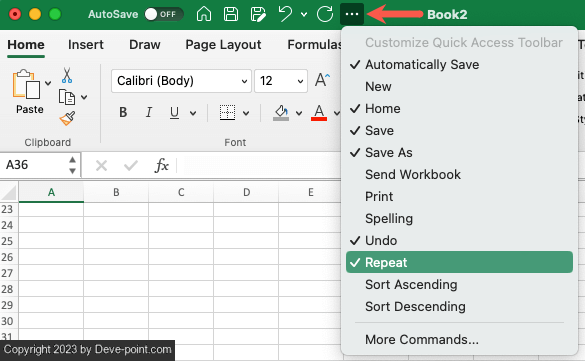
Task: Click the Repeat circular arrow icon
Action: [x=325, y=14]
